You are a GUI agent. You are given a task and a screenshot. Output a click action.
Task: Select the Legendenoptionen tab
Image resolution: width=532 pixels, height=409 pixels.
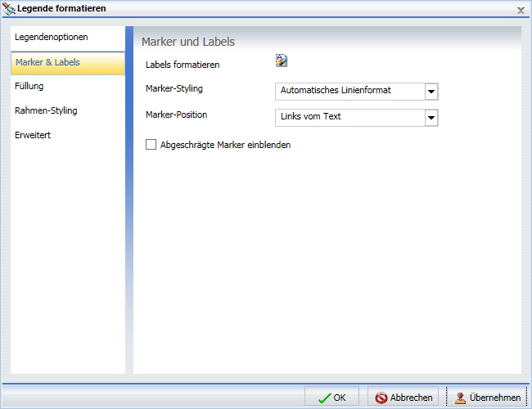(68, 38)
